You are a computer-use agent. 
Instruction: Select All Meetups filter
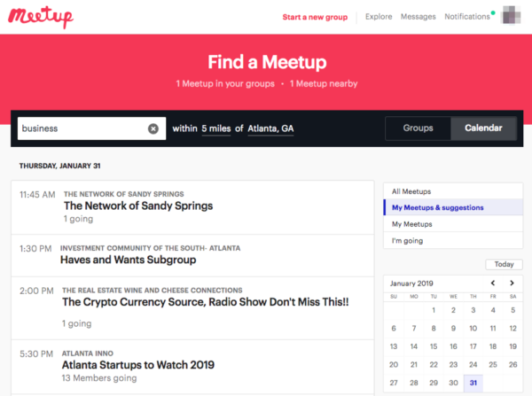pos(411,191)
